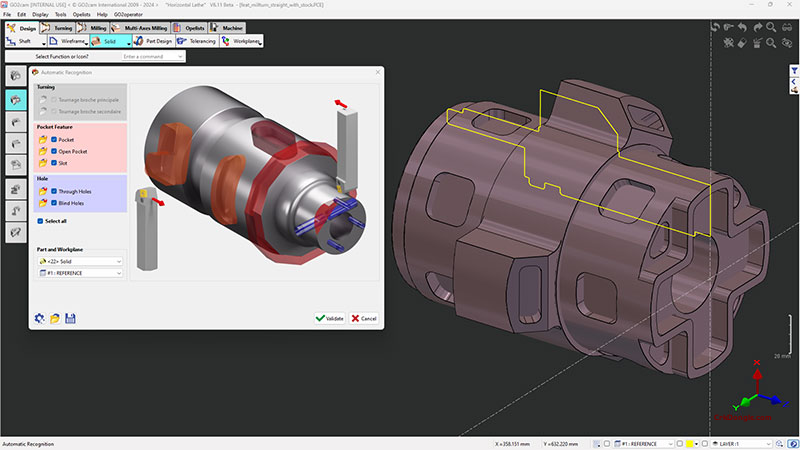Open the <22> Solid part dropdown

point(79,261)
